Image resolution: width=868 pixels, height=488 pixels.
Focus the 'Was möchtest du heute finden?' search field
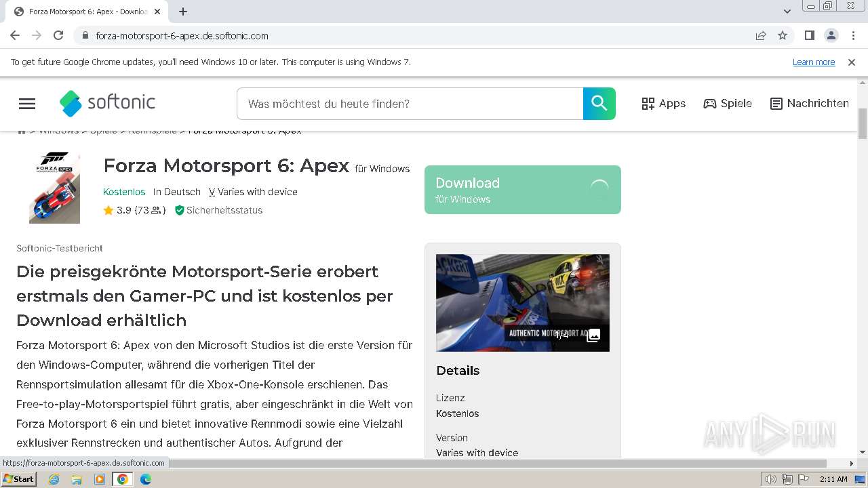[410, 104]
